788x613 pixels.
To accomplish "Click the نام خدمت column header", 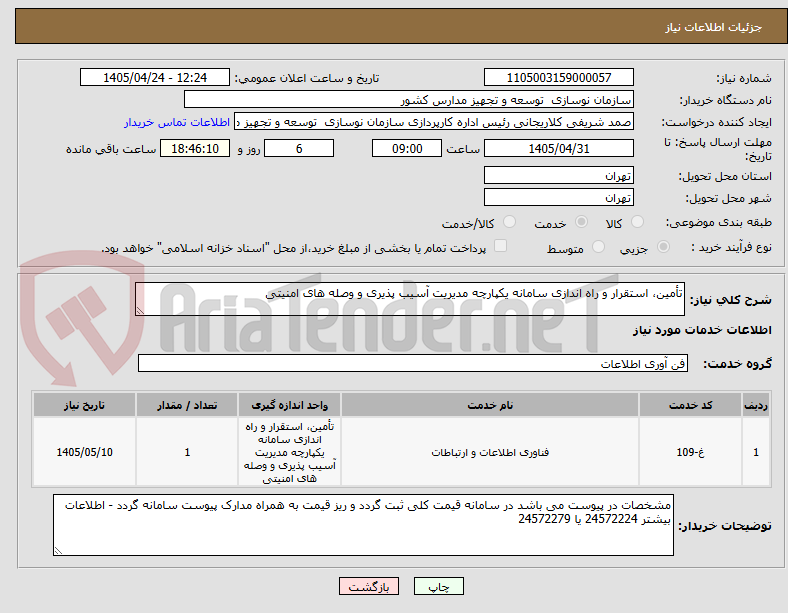I will point(490,405).
